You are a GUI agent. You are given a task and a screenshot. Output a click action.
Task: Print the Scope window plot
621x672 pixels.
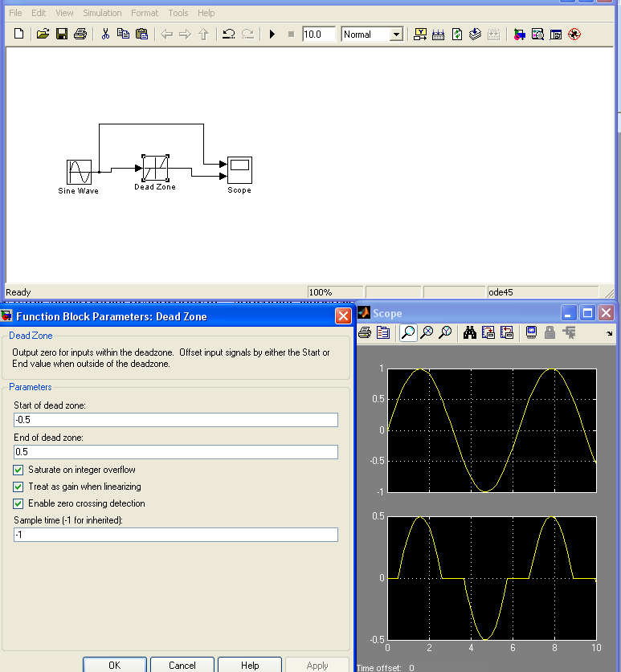click(x=365, y=332)
